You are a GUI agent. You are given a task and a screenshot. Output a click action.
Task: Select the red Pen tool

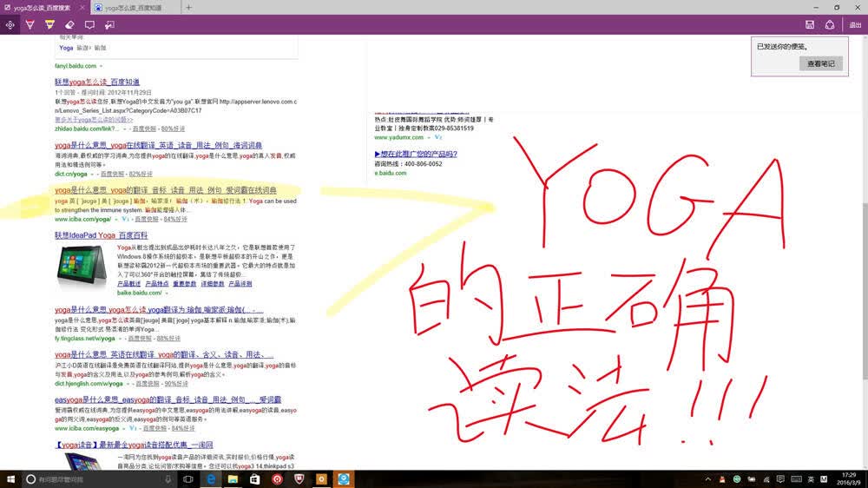pyautogui.click(x=30, y=25)
